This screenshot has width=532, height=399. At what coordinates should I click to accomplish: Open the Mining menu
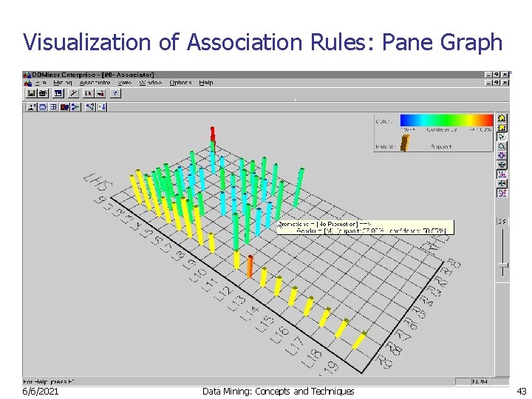pos(63,83)
